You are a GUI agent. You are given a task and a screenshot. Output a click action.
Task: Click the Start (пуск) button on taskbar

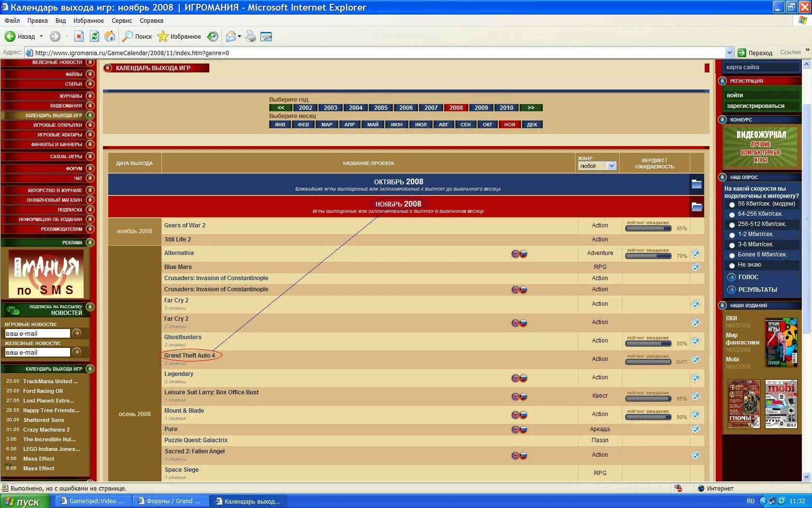25,502
